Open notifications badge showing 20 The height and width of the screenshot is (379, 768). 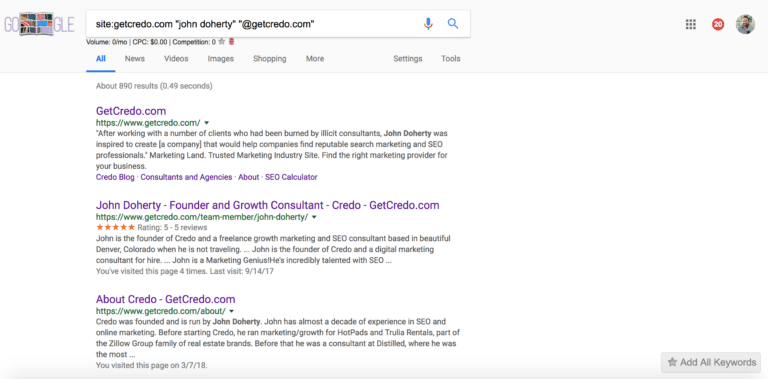pyautogui.click(x=718, y=24)
